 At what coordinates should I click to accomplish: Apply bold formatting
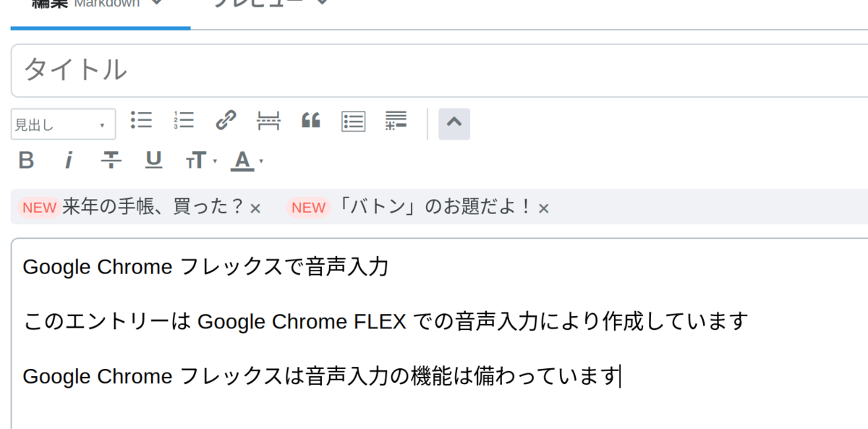26,160
